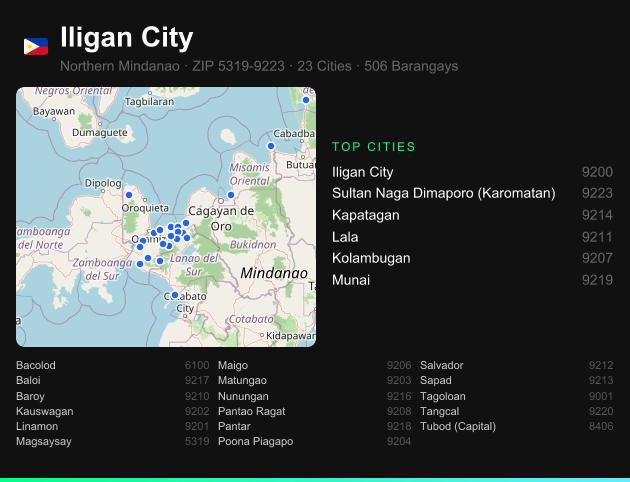Click ZIP code 9223 value

click(x=597, y=193)
